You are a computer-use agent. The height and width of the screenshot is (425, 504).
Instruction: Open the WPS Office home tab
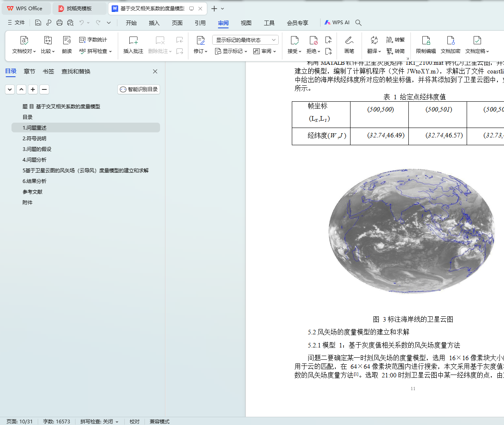pos(26,8)
